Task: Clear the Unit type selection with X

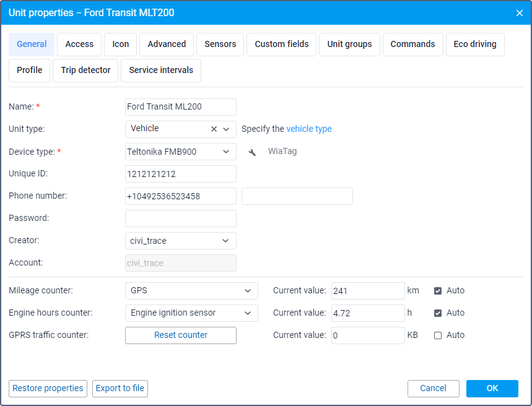Action: point(214,129)
